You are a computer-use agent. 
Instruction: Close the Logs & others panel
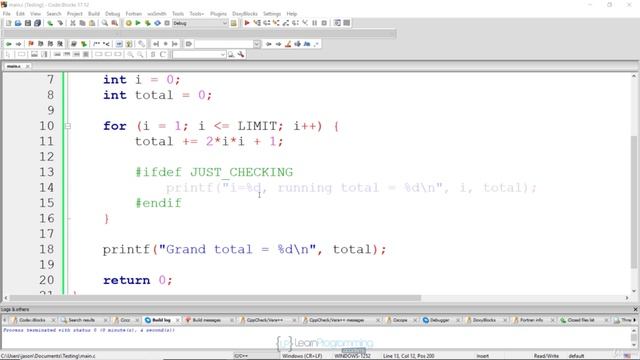point(635,309)
